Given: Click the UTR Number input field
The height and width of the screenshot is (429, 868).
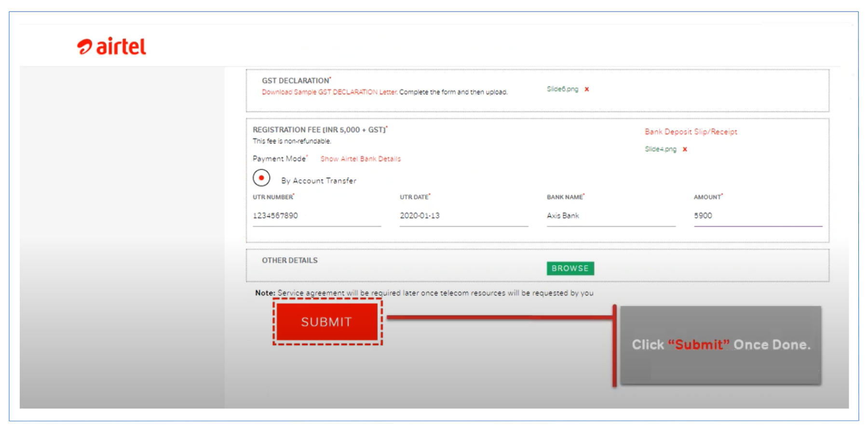Looking at the screenshot, I should [x=317, y=216].
